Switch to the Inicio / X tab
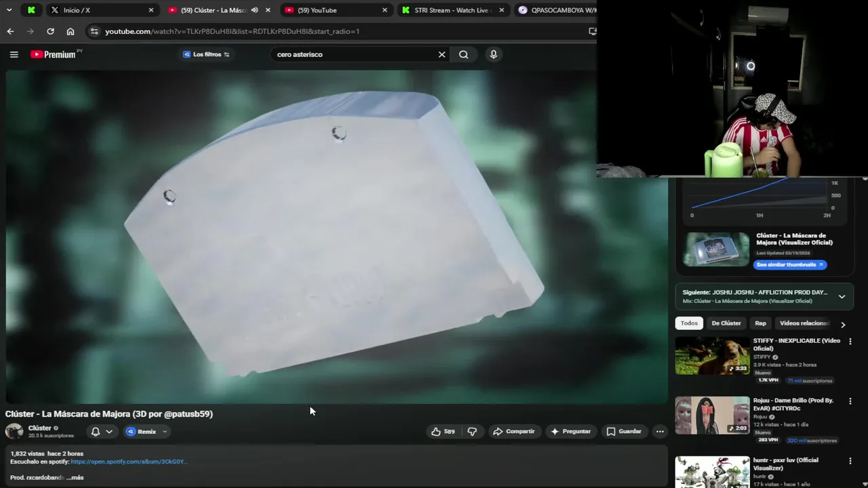Viewport: 868px width, 488px height. pyautogui.click(x=103, y=10)
